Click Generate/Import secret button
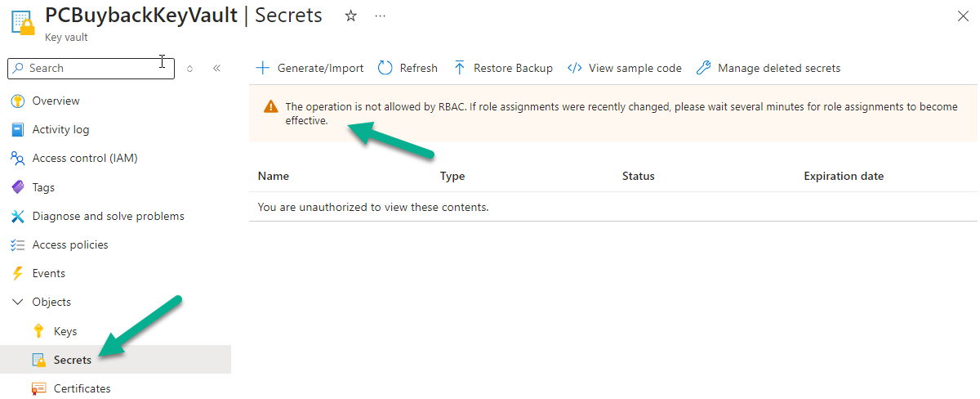The image size is (980, 399). (310, 69)
